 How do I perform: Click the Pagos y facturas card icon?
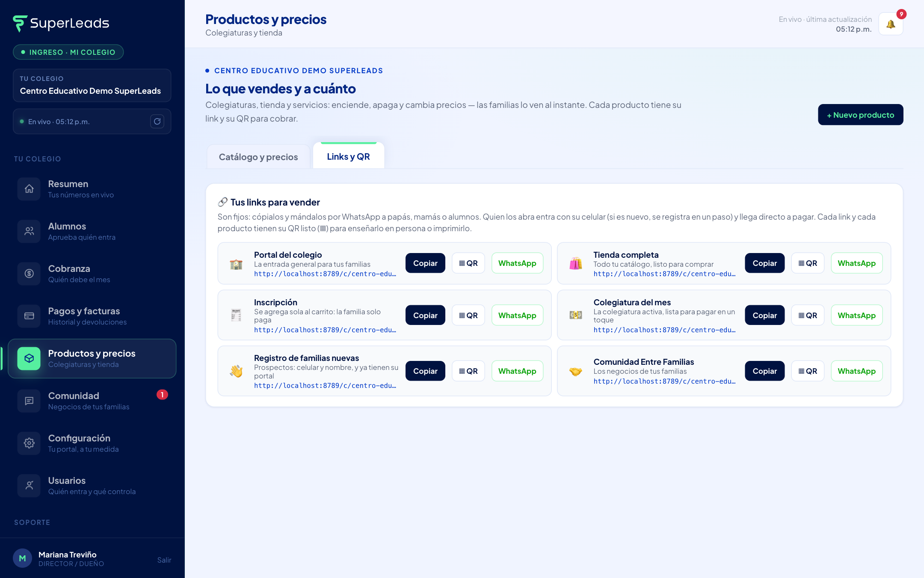(29, 316)
